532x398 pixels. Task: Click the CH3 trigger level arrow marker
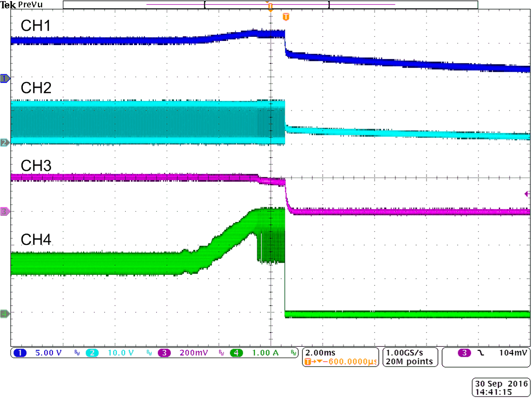[527, 193]
